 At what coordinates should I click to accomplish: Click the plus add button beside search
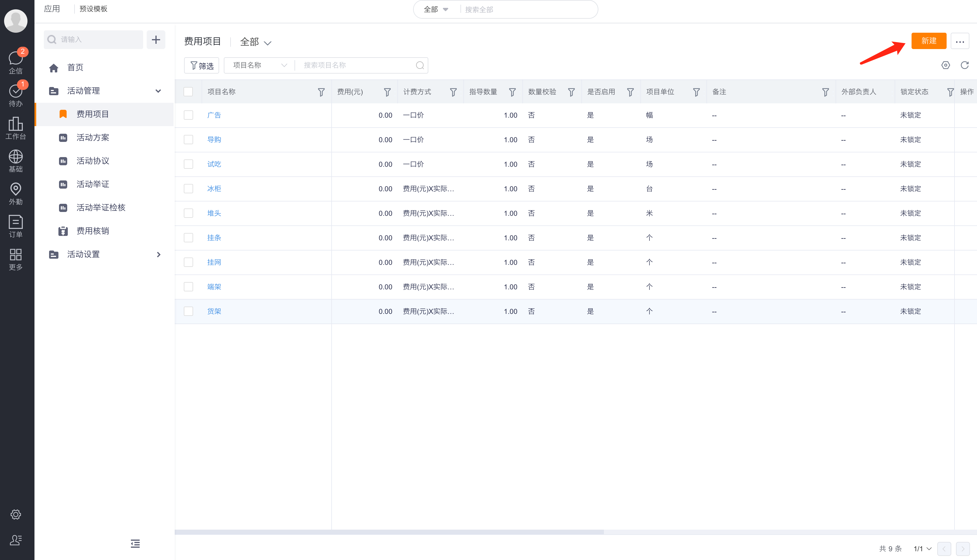pyautogui.click(x=156, y=40)
